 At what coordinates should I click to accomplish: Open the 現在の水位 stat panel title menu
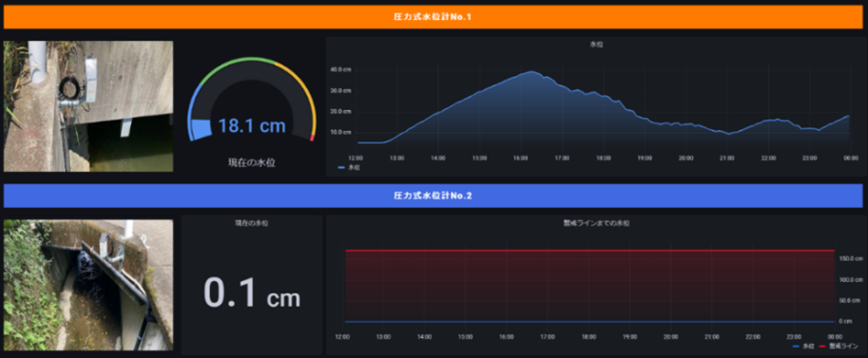point(252,223)
